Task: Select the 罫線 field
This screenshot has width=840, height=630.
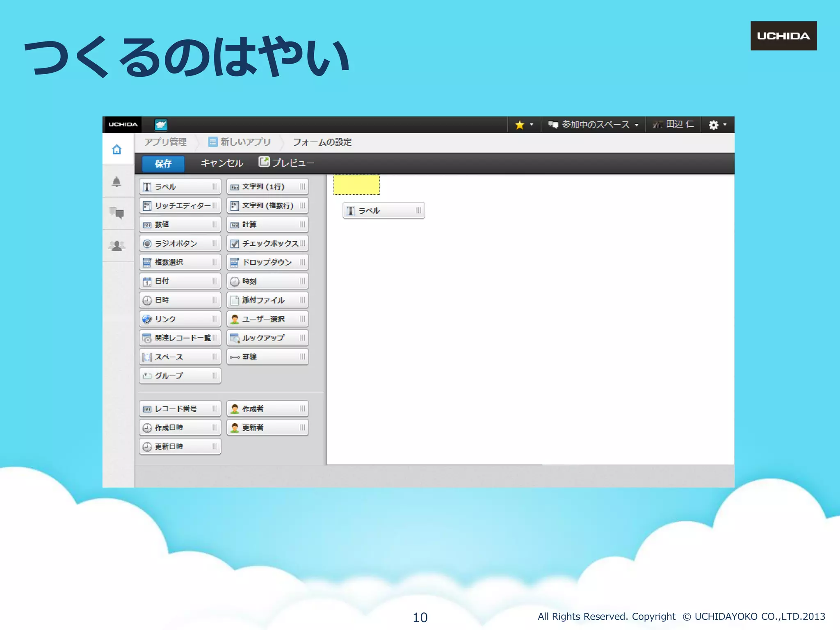Action: click(x=267, y=357)
